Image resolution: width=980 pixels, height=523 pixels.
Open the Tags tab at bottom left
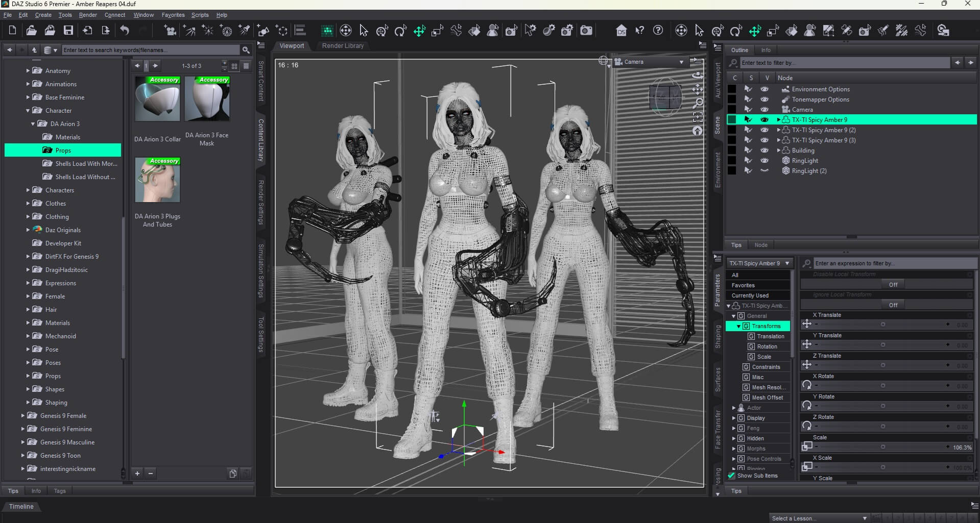(60, 491)
